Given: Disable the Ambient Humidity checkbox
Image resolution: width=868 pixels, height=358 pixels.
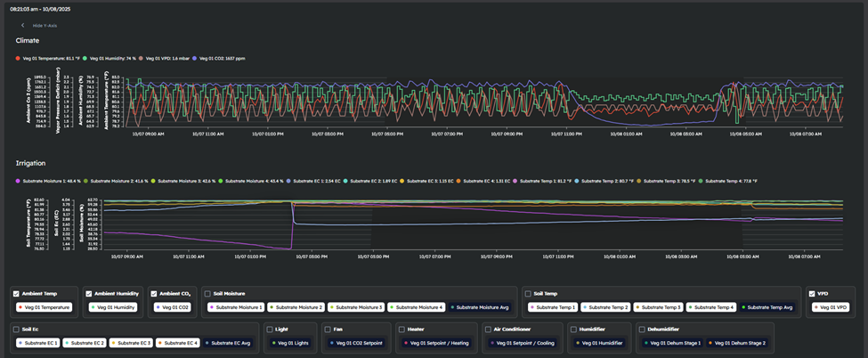Looking at the screenshot, I should (x=89, y=293).
